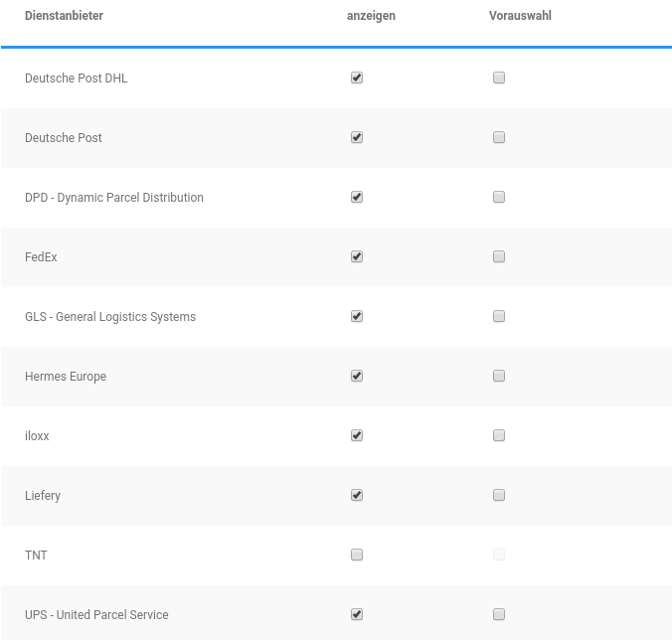Toggle anzeigen for GLS General Logistics Systems
Viewport: 672px width, 640px height.
point(357,316)
